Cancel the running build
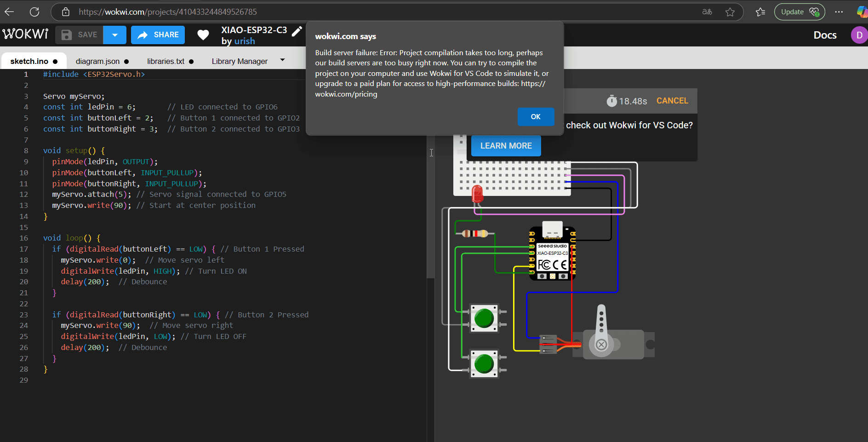The width and height of the screenshot is (868, 442). [x=672, y=101]
